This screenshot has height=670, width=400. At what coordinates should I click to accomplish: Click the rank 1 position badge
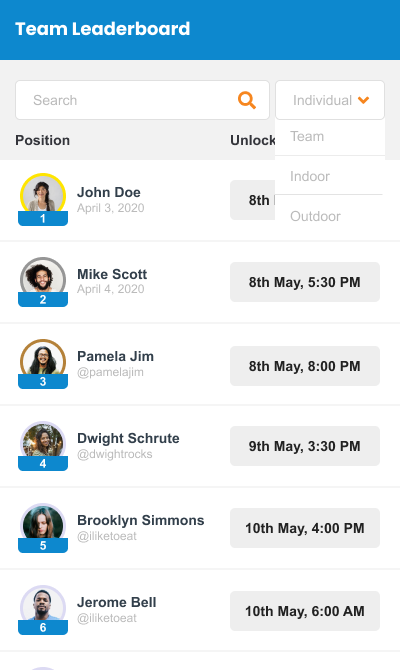[x=43, y=218]
